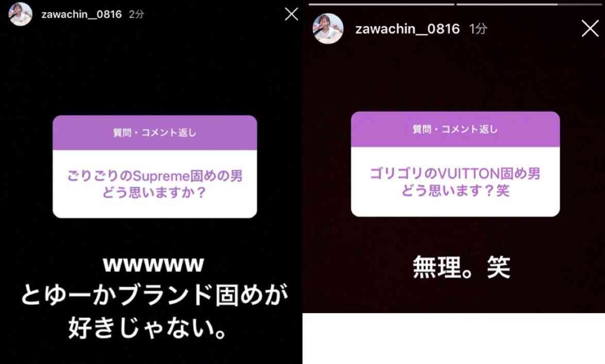Click the どう思いますか？ line in left sticker
The height and width of the screenshot is (364, 605).
click(155, 192)
